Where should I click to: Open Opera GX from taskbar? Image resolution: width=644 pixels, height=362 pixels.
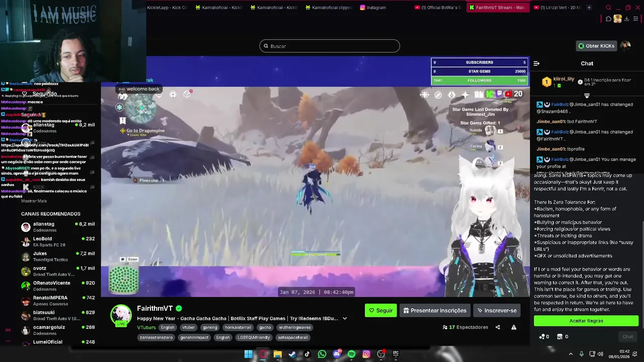pyautogui.click(x=263, y=354)
